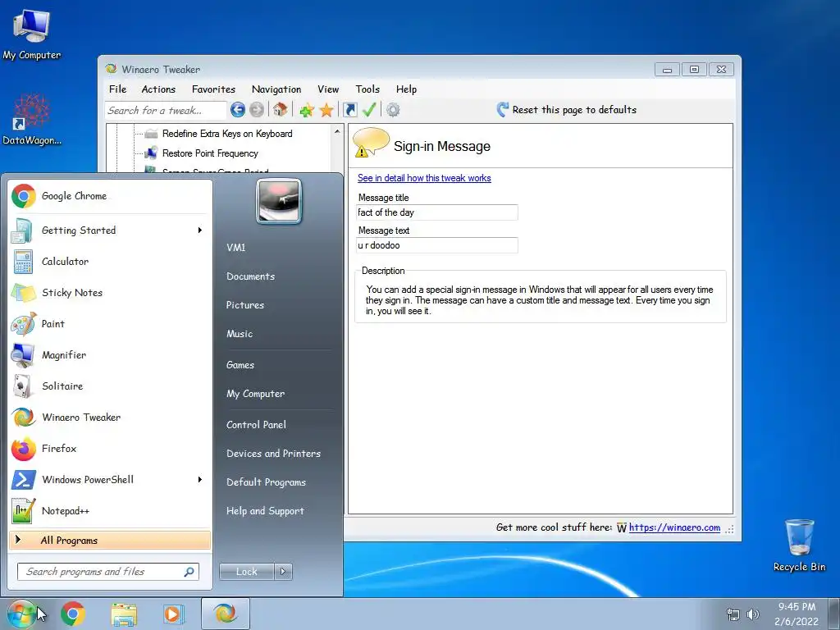
Task: Open shutdown options arrow next to Lock
Action: pos(283,572)
